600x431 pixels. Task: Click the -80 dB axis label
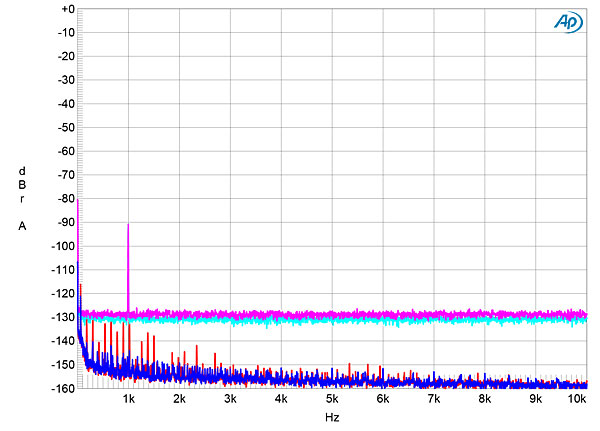click(x=66, y=199)
